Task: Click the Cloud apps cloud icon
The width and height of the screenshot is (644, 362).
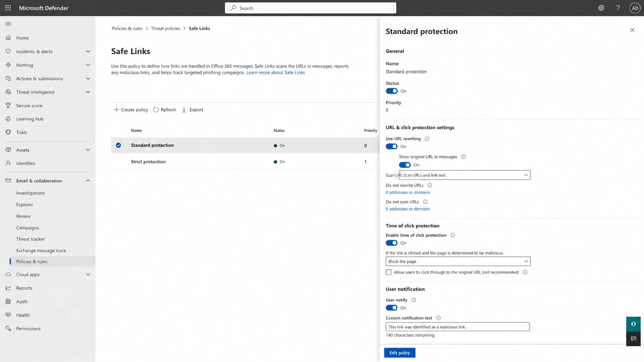Action: (8, 274)
